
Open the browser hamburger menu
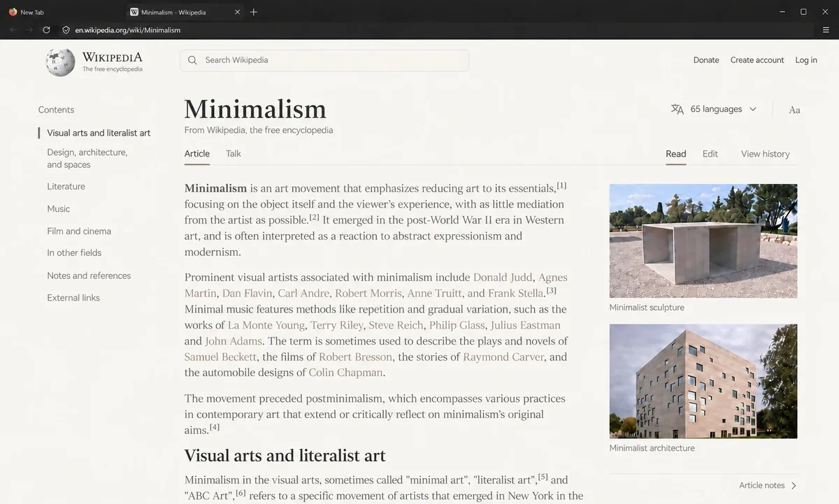pyautogui.click(x=826, y=30)
